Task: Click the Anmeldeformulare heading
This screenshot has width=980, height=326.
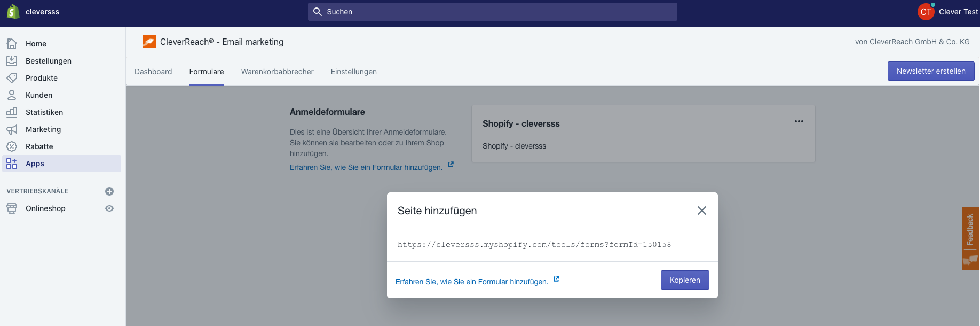Action: click(x=327, y=112)
